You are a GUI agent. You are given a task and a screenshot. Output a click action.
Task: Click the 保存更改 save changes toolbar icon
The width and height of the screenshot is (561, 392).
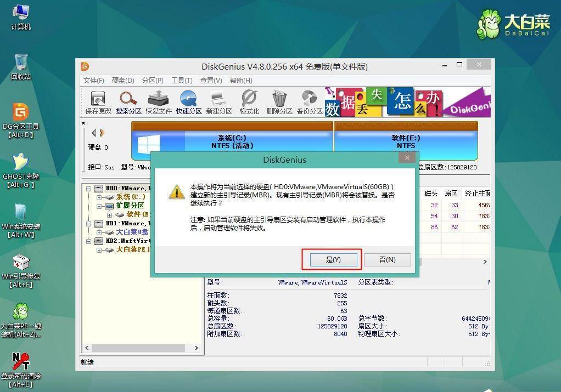(98, 102)
